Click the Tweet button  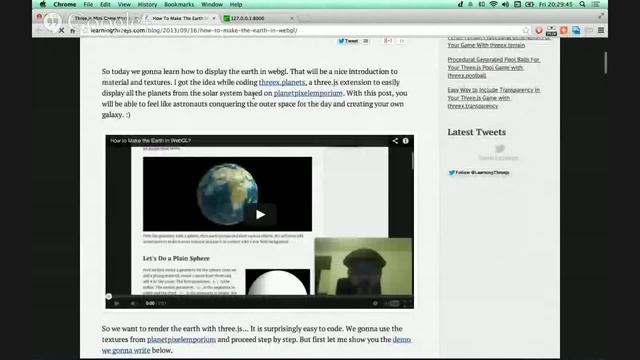[x=348, y=41]
